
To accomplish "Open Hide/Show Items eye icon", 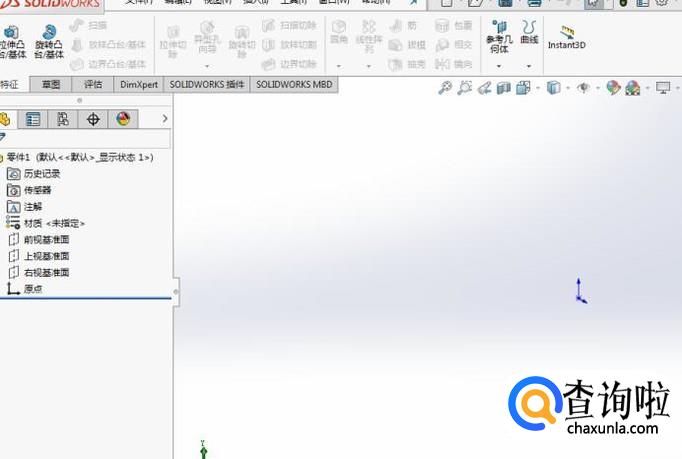I will (583, 87).
